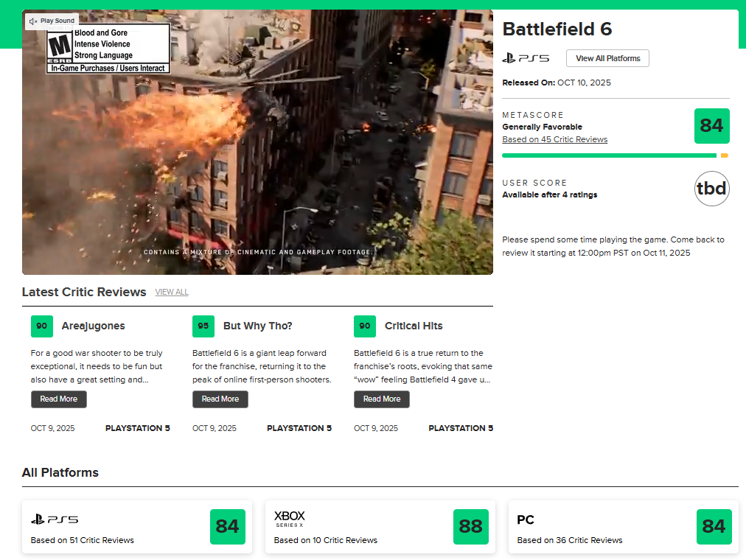The height and width of the screenshot is (560, 746).
Task: Click Areajugones review score 90 badge
Action: click(x=42, y=326)
